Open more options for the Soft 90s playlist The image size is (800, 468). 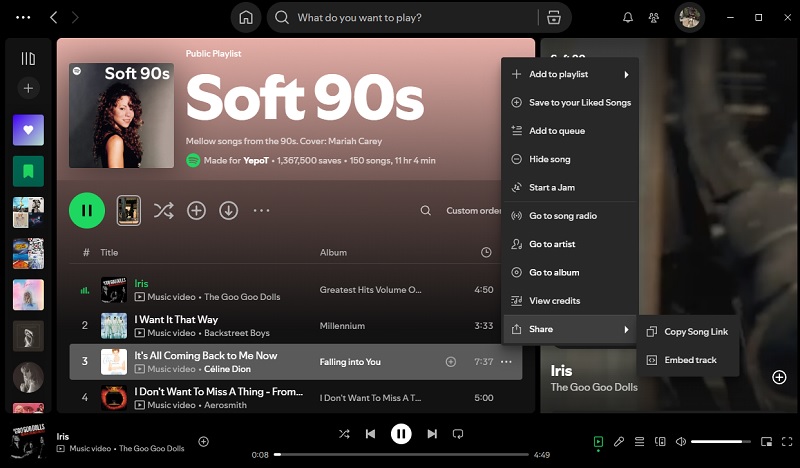261,210
